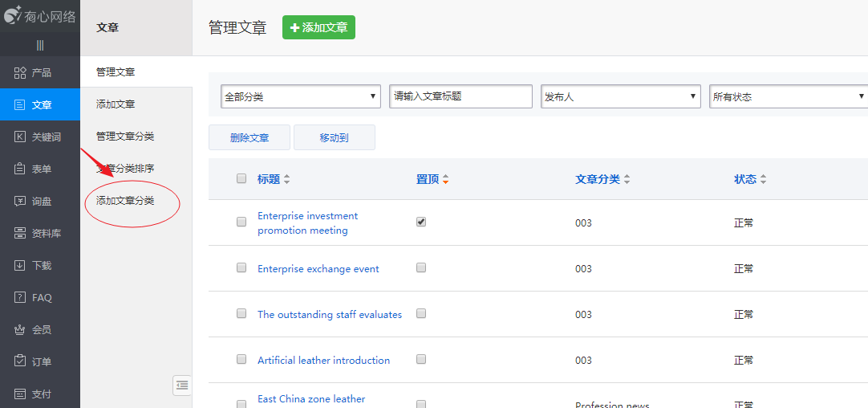This screenshot has height=408, width=868.
Task: Select the 询盘 sidebar icon
Action: pyautogui.click(x=20, y=202)
